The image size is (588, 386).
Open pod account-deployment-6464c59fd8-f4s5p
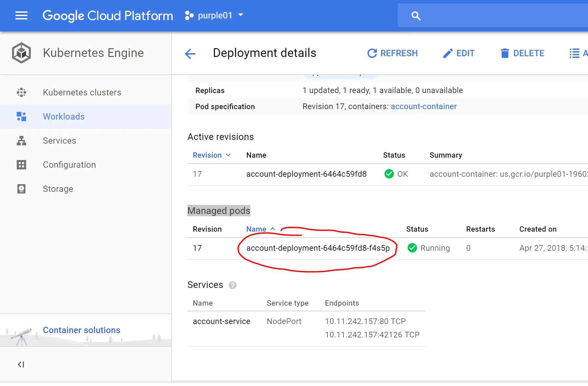click(x=318, y=248)
